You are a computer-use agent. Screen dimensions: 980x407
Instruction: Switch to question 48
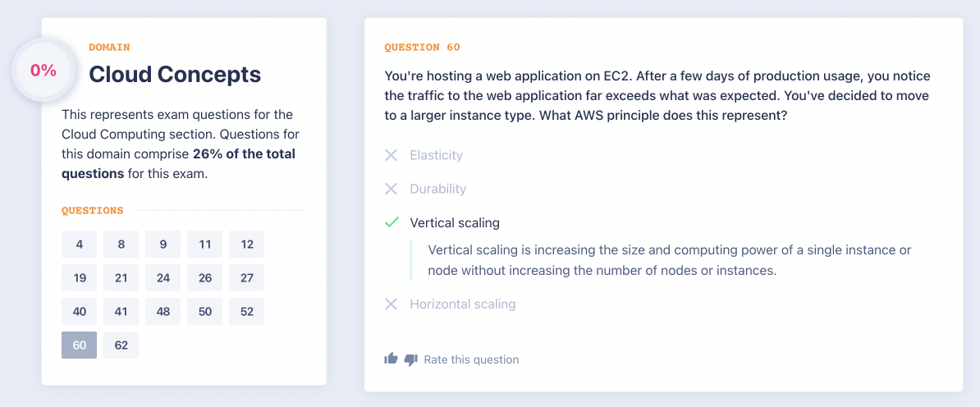point(163,312)
